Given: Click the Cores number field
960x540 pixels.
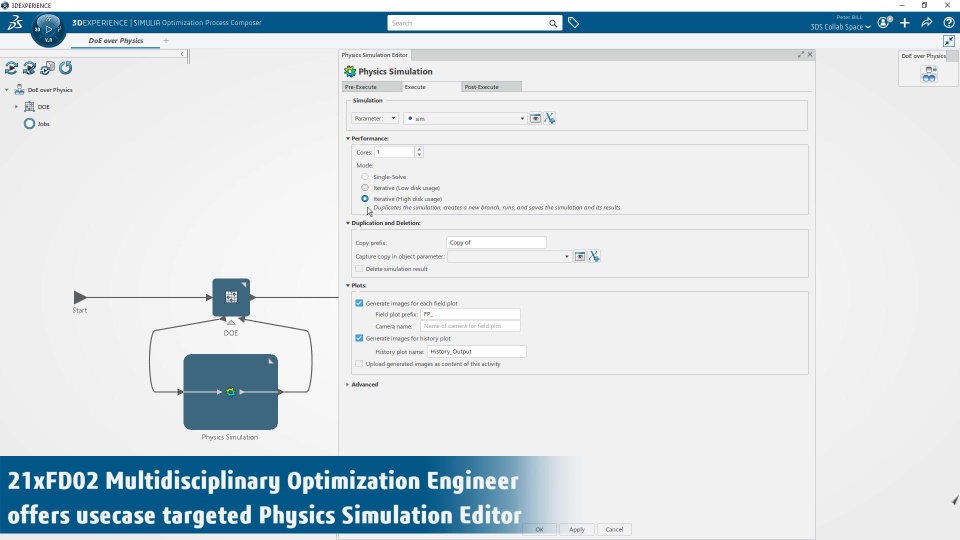Looking at the screenshot, I should click(394, 152).
